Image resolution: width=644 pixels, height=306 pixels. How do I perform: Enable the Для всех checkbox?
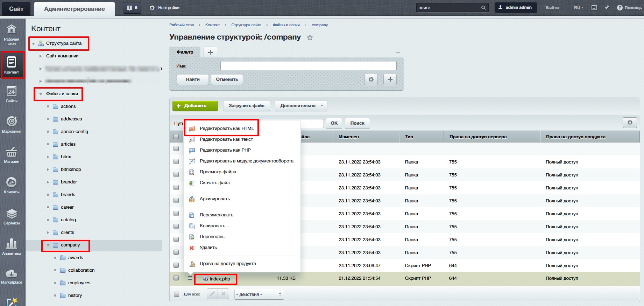click(x=177, y=294)
